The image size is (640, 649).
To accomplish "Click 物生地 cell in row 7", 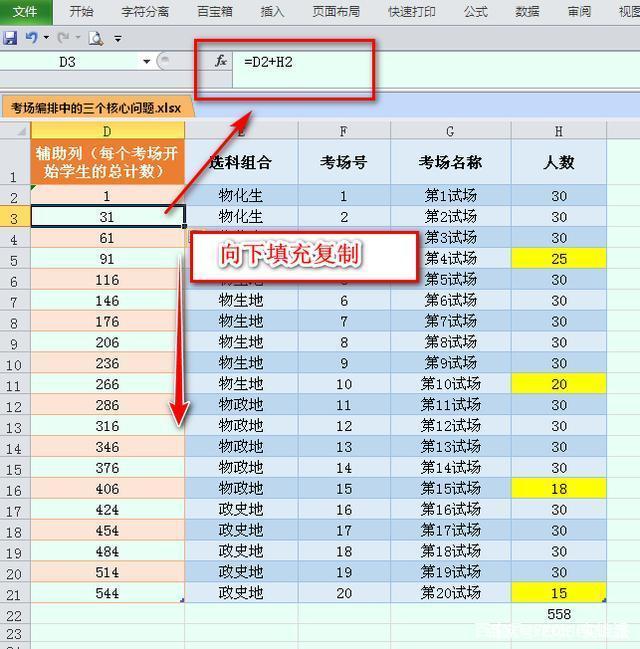I will [x=241, y=300].
